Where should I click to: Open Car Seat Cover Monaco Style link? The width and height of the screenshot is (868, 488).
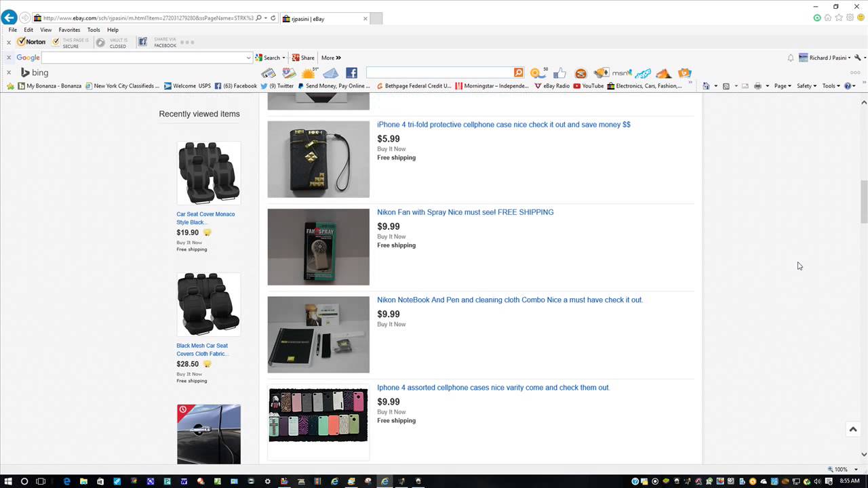tap(205, 218)
